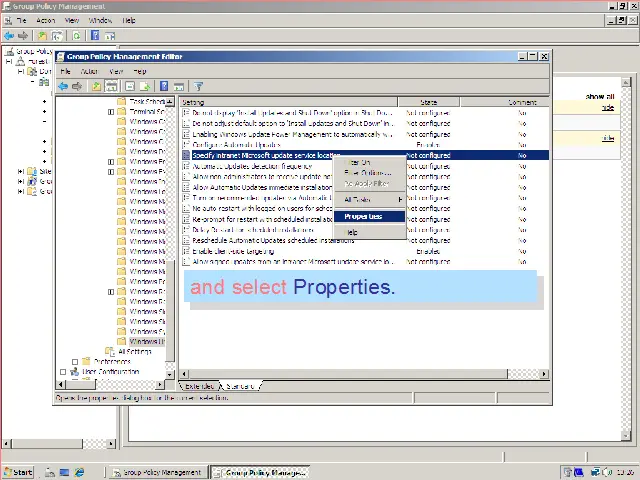Open Internet Explorer quick launch icon on taskbar
The height and width of the screenshot is (480, 640).
79,472
